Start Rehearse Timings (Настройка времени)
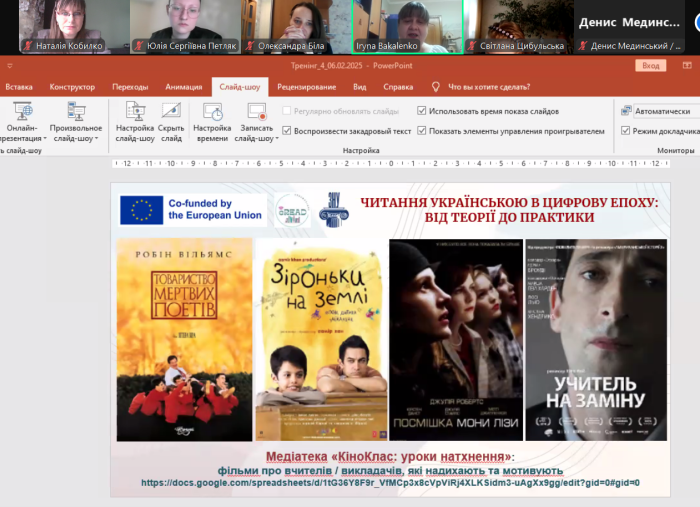This screenshot has height=507, width=700. [x=212, y=112]
